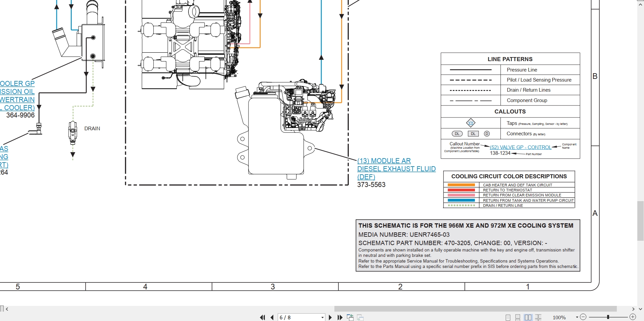Open the zoom percentage dropdown
Viewport: 644px width, 321px height.
click(577, 317)
